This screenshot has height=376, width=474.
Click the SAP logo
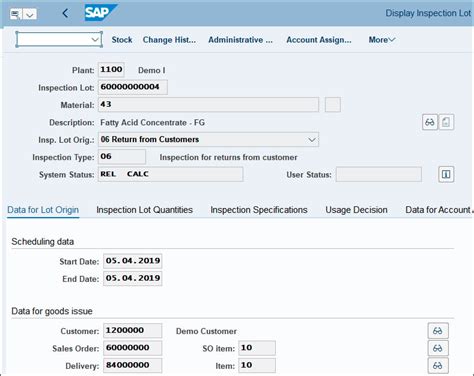pos(100,13)
